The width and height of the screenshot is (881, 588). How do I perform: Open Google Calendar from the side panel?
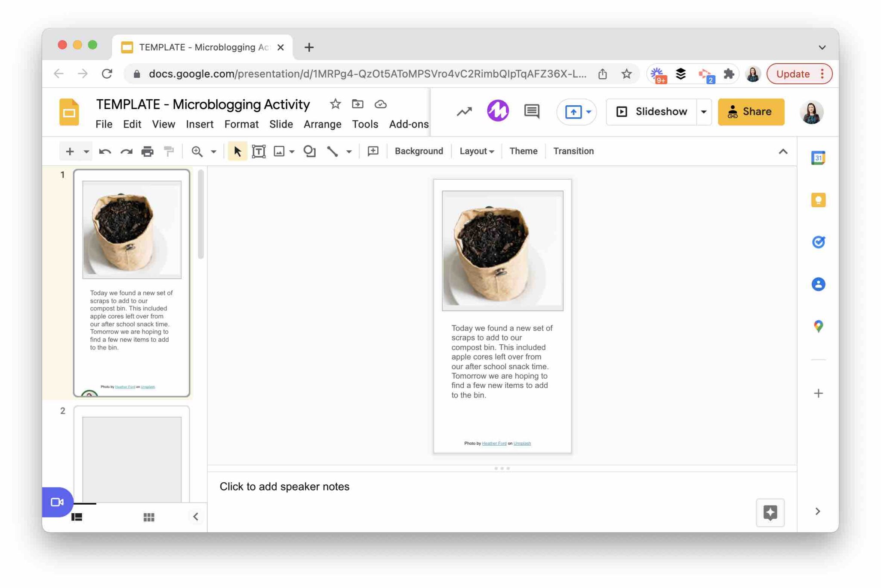click(819, 157)
